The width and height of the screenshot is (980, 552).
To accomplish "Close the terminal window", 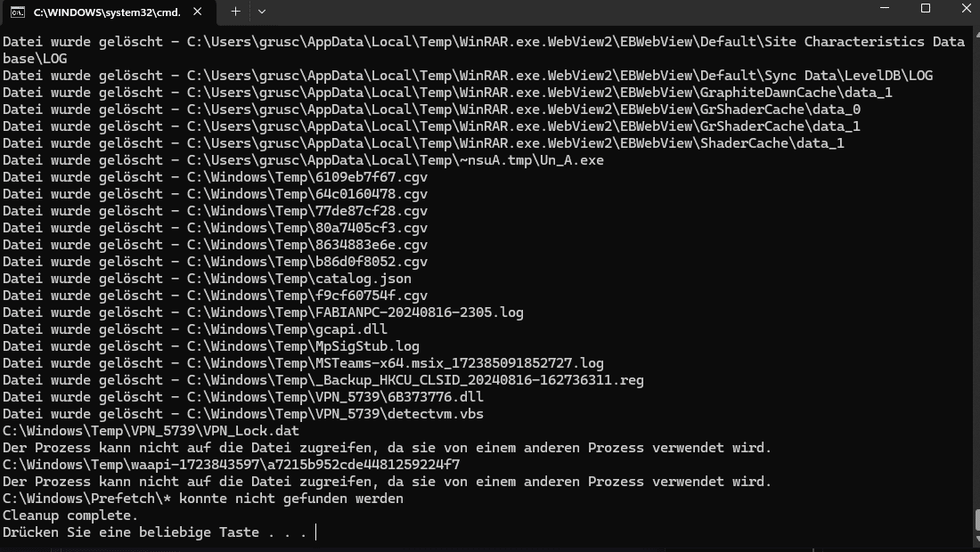I will 967,9.
